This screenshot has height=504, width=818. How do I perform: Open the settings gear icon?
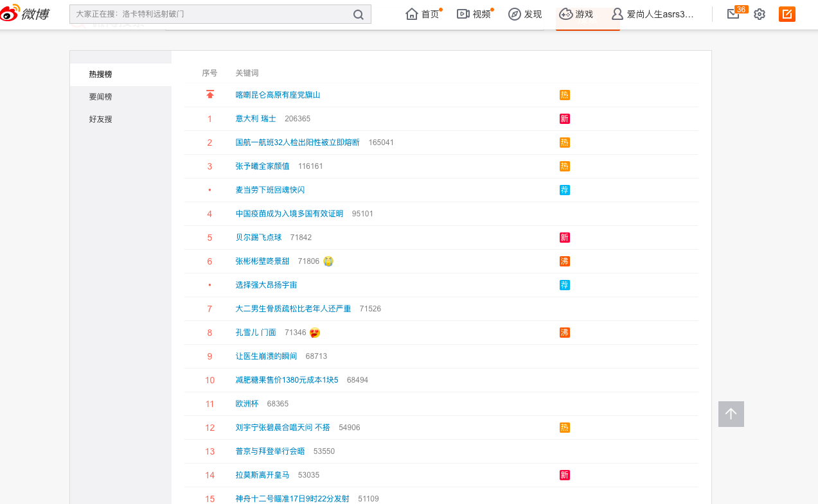point(760,14)
